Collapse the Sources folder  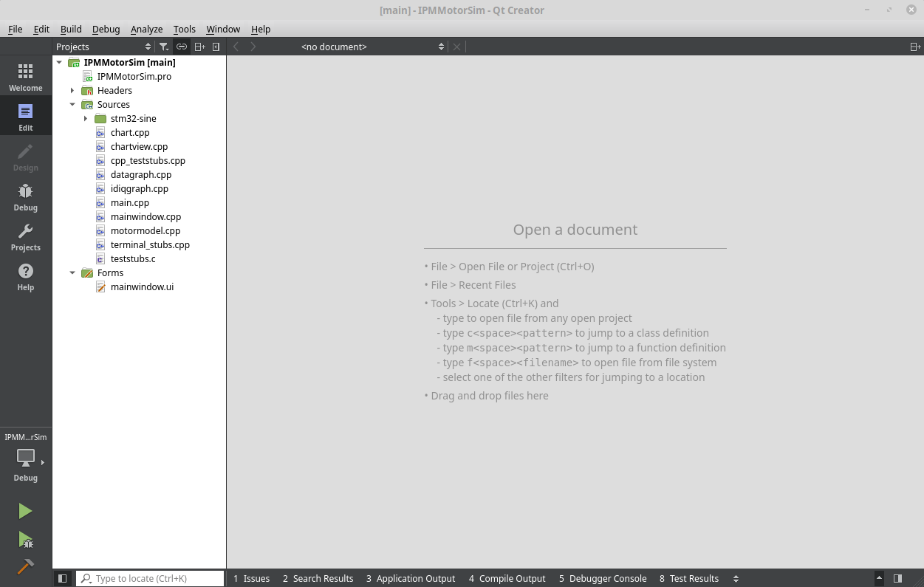72,105
